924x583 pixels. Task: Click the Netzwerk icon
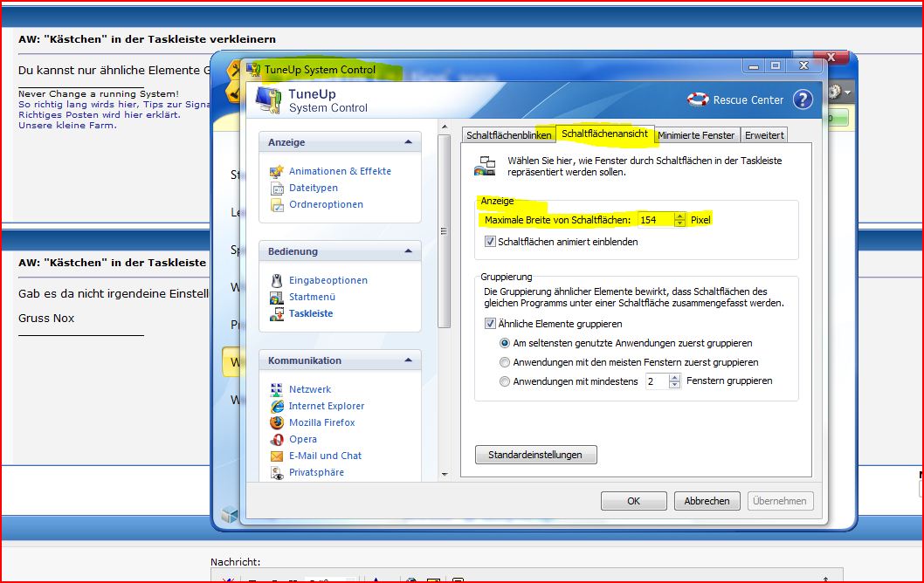tap(276, 389)
